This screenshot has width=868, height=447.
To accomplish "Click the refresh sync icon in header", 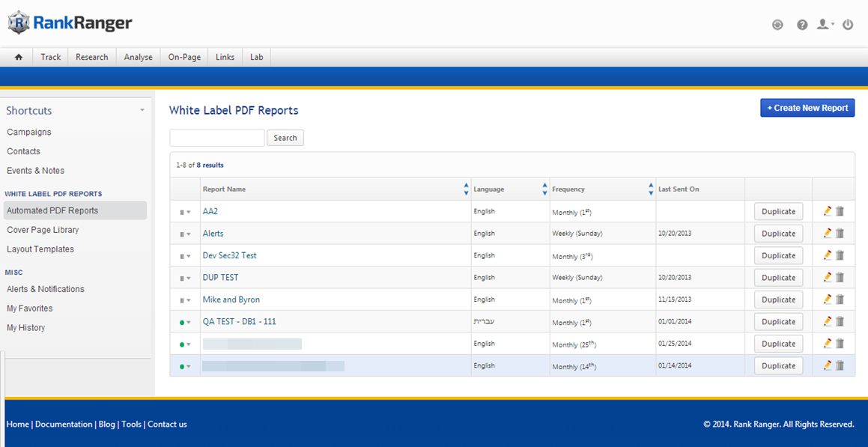I will click(x=777, y=25).
